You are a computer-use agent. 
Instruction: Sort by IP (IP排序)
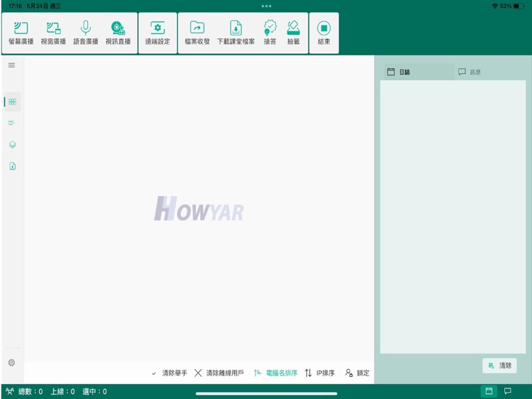point(320,373)
